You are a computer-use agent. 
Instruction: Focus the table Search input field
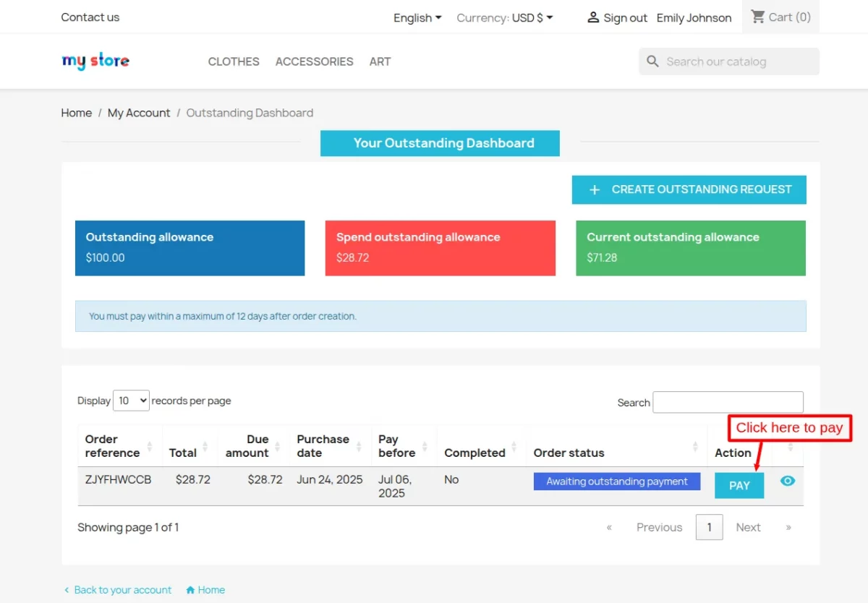point(728,402)
